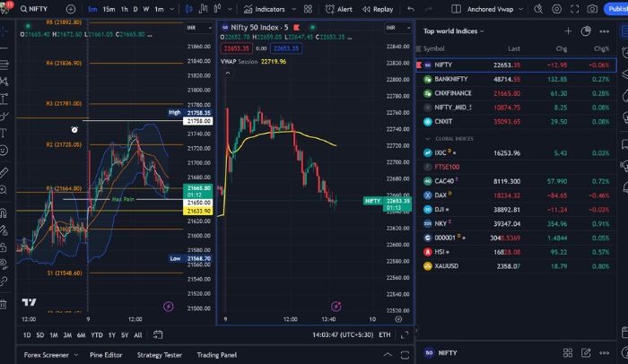Select the 5m timeframe
The height and width of the screenshot is (364, 628).
92,9
